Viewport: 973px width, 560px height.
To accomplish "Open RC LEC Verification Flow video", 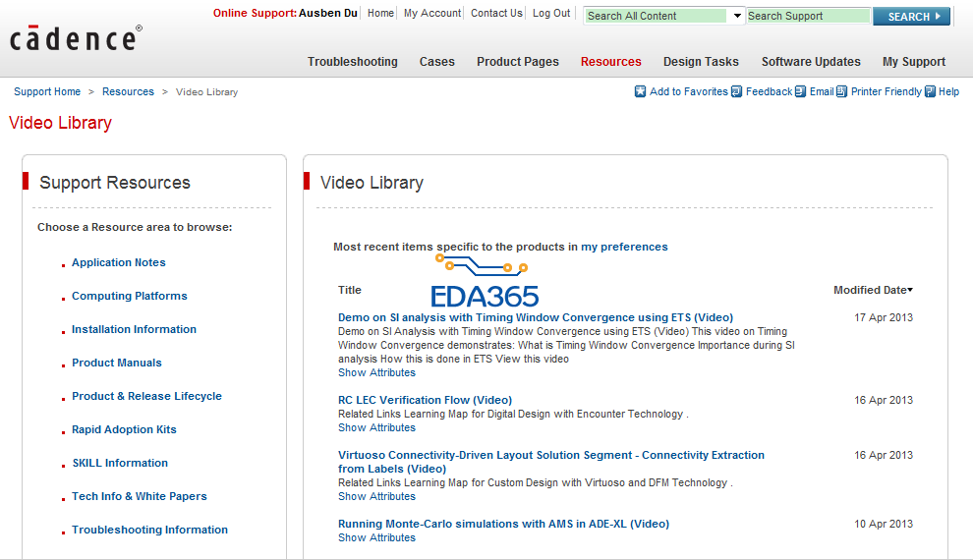I will [425, 400].
